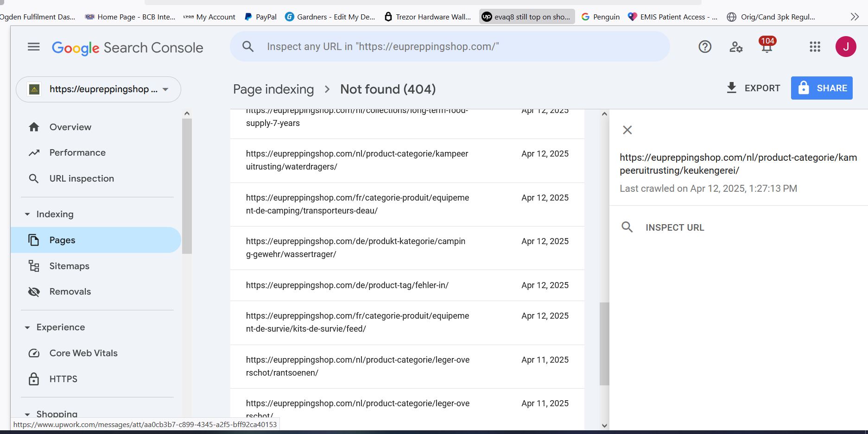
Task: Open the Trezor Hardware Wallet bookmark
Action: click(427, 17)
